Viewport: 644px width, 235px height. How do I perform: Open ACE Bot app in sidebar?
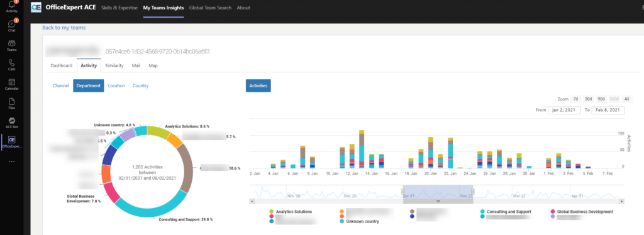11,123
